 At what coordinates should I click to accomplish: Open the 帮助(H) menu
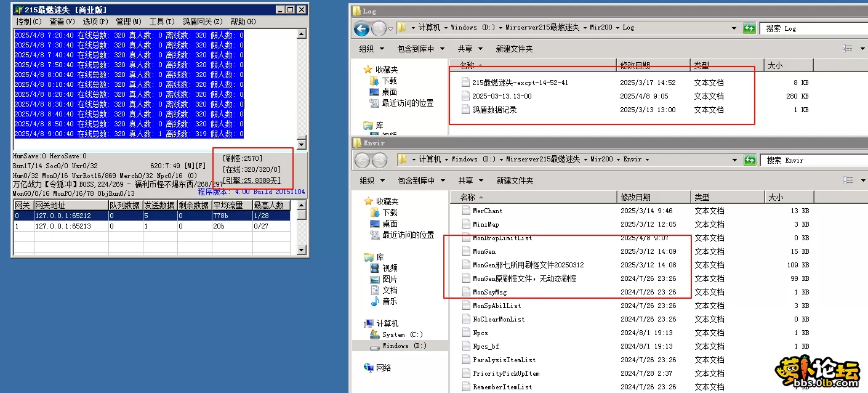[243, 22]
